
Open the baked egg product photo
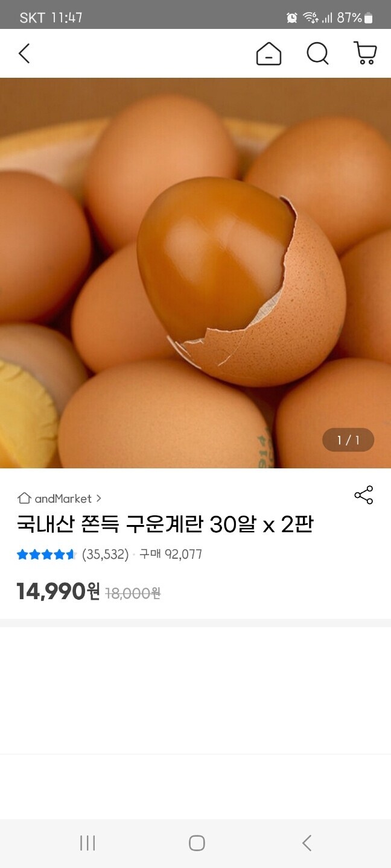[x=195, y=273]
